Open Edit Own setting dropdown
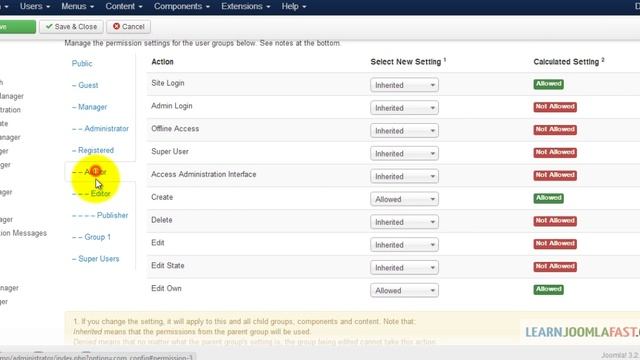This screenshot has height=360, width=640. pyautogui.click(x=404, y=291)
